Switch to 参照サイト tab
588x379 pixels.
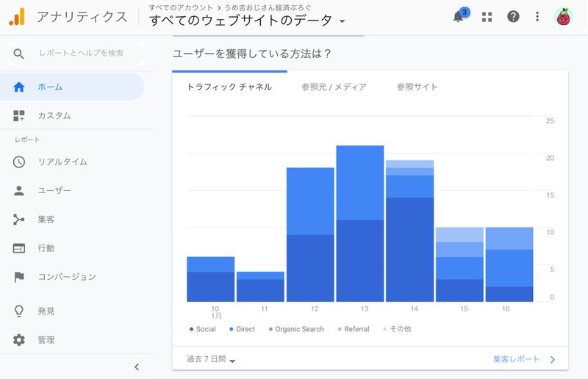(417, 87)
